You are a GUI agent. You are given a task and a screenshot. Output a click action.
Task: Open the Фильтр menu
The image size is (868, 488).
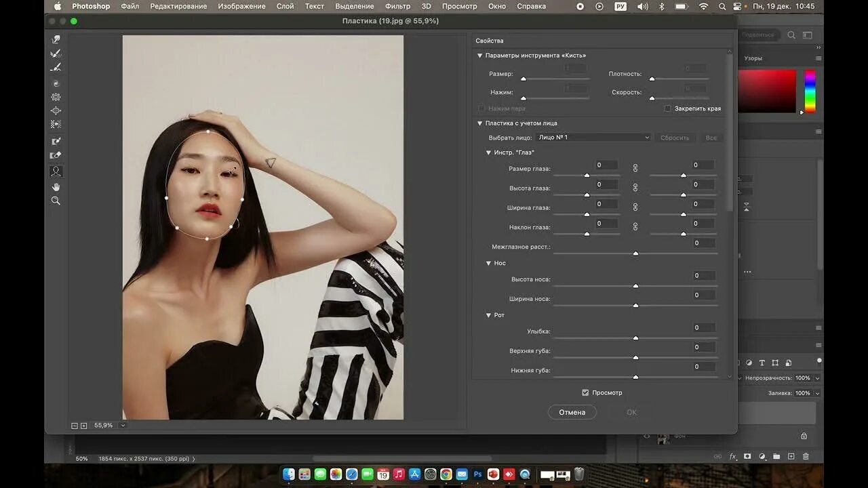coord(397,6)
